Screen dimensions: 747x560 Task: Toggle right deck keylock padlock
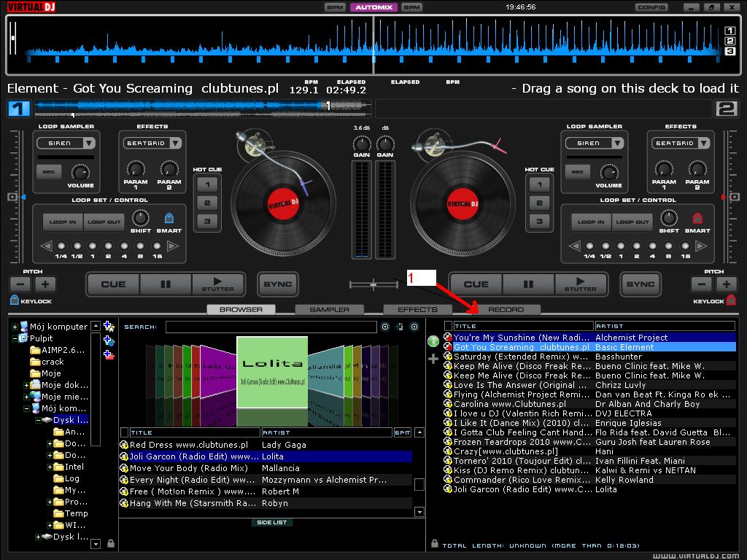[x=731, y=300]
